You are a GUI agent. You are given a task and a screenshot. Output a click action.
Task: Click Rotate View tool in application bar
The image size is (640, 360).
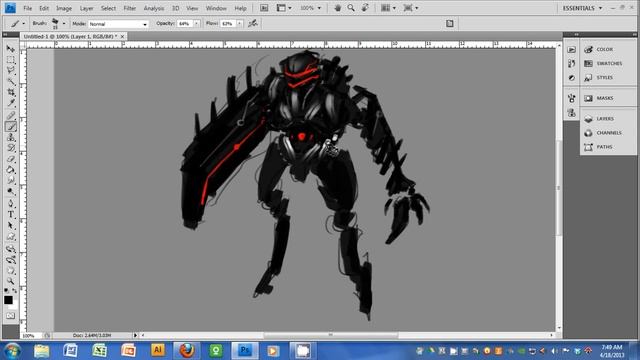[365, 8]
